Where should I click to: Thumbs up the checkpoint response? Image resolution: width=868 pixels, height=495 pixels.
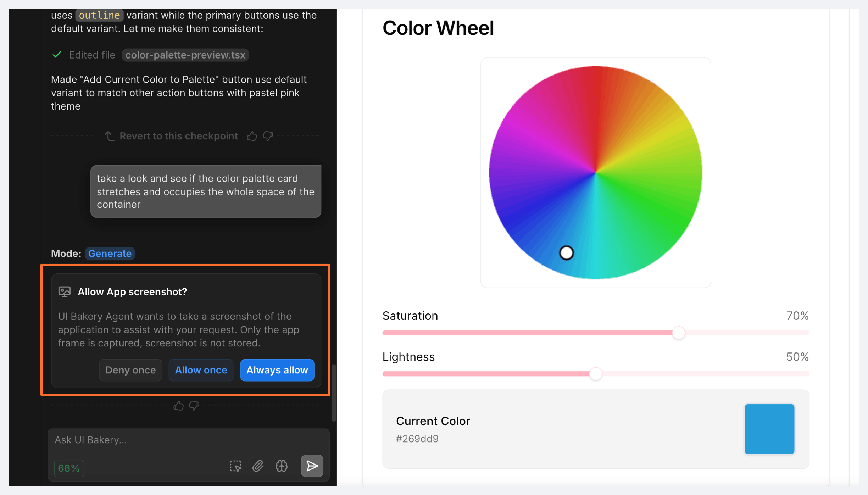coord(252,136)
